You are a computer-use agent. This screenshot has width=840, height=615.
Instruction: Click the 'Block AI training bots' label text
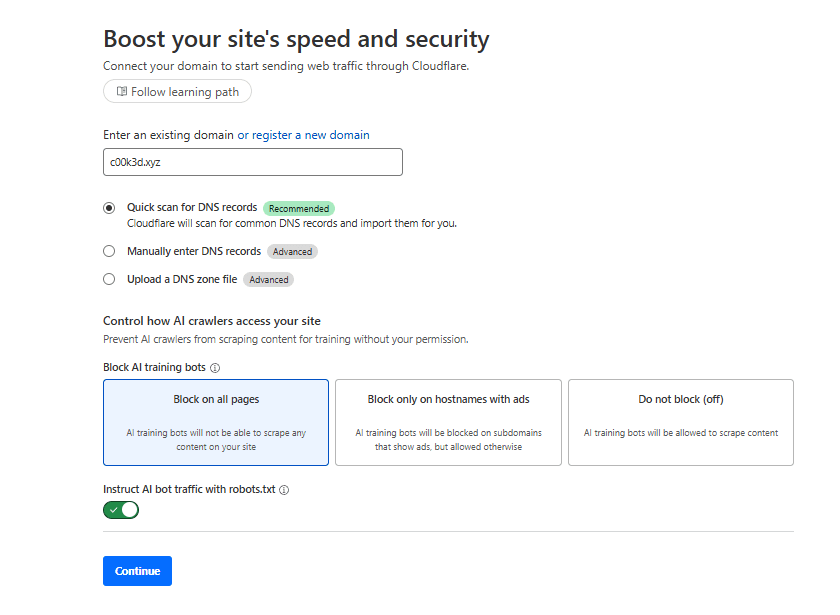tap(154, 368)
